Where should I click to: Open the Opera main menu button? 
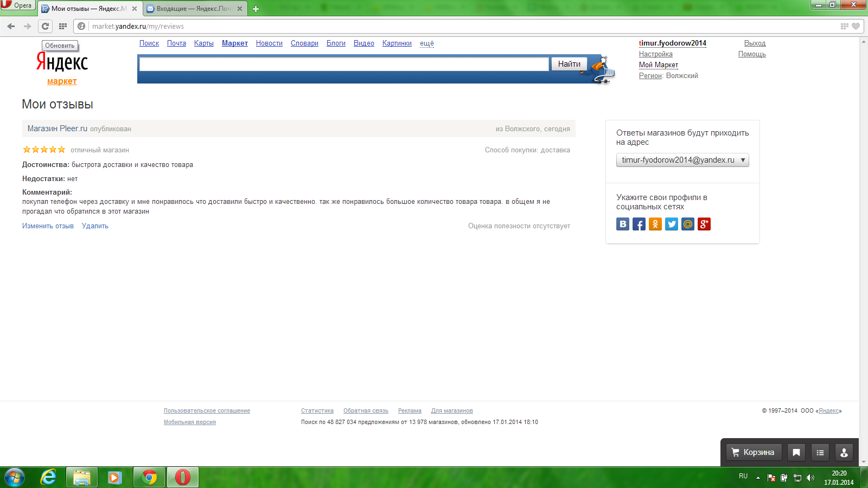click(x=17, y=5)
